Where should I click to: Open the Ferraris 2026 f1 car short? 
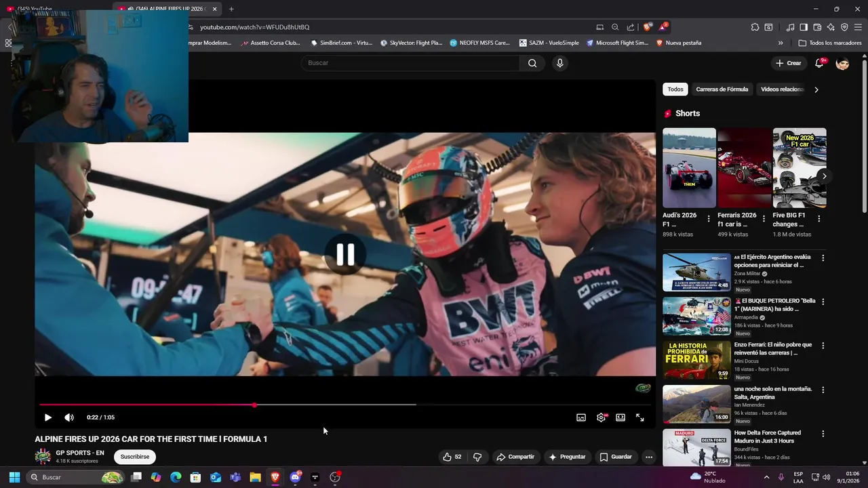point(745,167)
